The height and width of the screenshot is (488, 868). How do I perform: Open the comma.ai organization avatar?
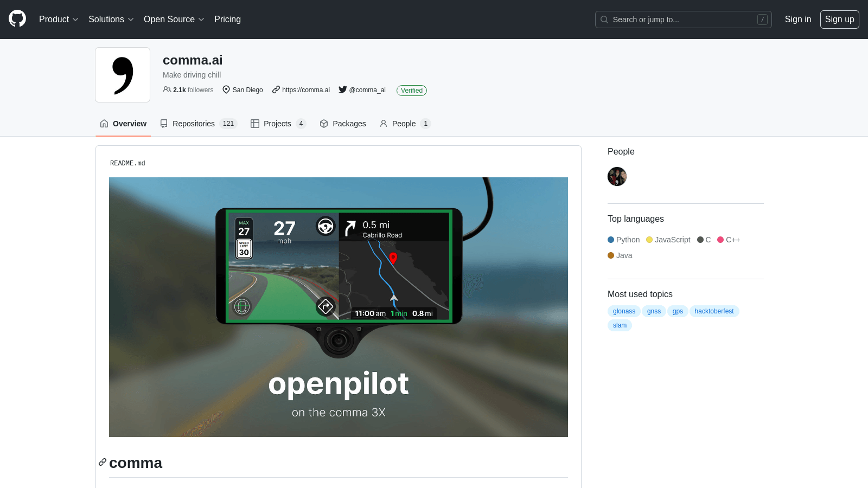(x=123, y=75)
